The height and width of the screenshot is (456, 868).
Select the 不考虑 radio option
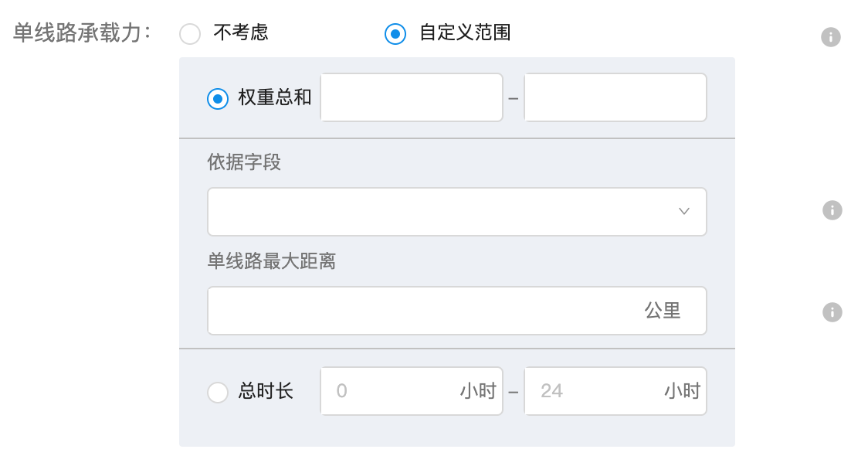[x=190, y=34]
